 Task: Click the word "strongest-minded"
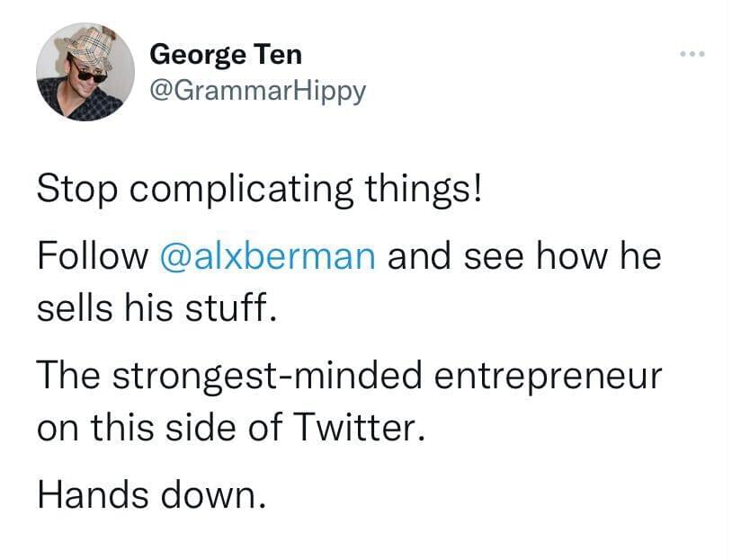coord(267,376)
